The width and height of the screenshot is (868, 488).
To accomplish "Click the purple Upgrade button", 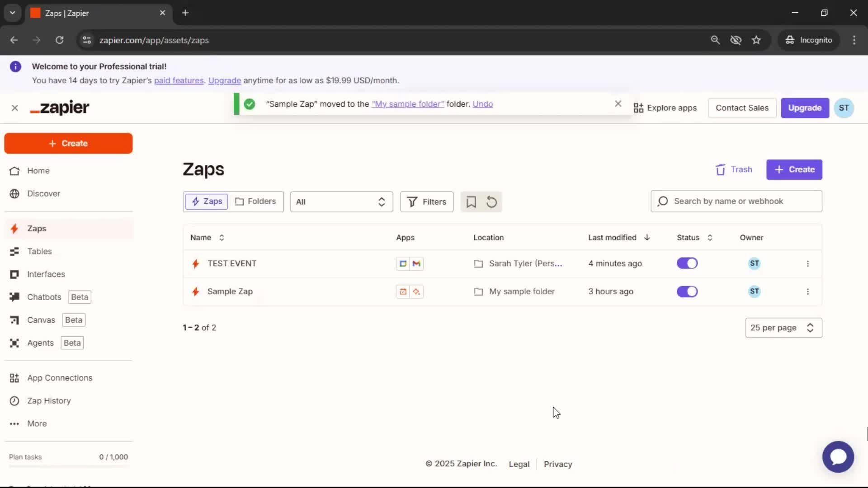I will [x=805, y=108].
